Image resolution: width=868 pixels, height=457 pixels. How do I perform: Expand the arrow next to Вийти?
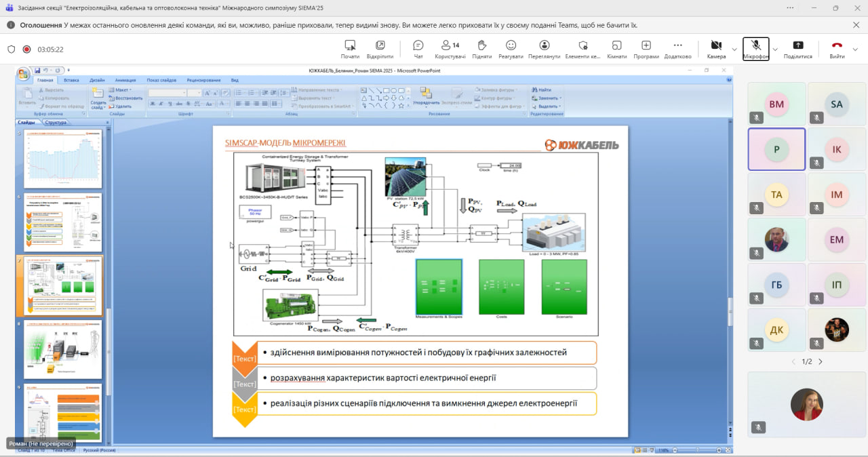point(855,49)
